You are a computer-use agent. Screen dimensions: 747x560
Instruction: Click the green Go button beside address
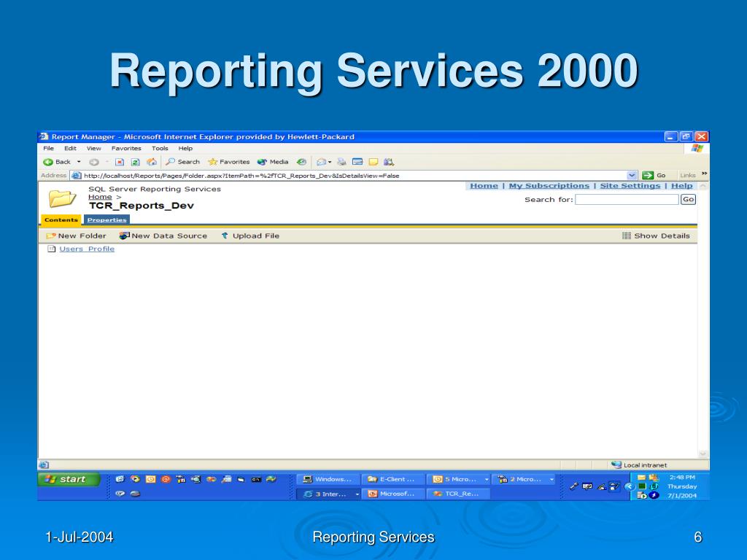654,175
